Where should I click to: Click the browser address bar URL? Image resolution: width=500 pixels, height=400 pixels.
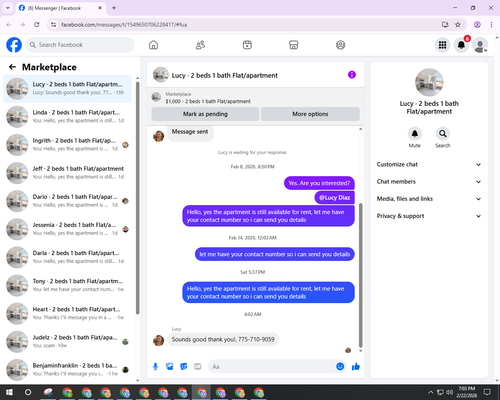click(x=124, y=25)
